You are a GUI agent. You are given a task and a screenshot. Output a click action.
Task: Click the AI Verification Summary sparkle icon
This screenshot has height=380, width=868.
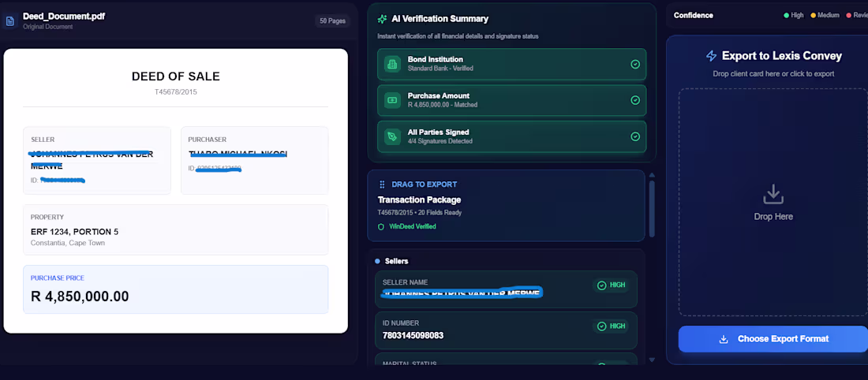pos(383,19)
